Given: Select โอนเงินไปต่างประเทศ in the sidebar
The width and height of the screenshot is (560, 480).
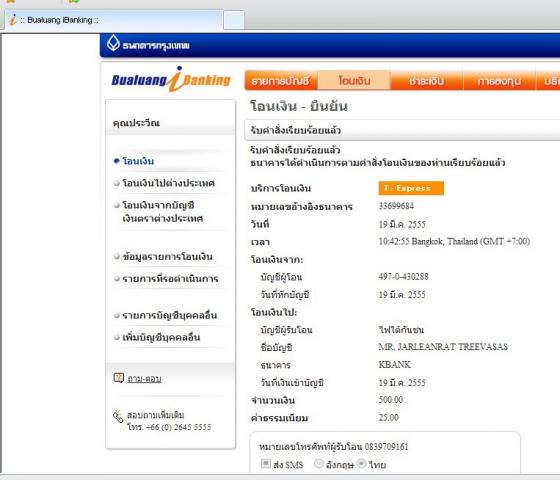Looking at the screenshot, I should click(169, 183).
